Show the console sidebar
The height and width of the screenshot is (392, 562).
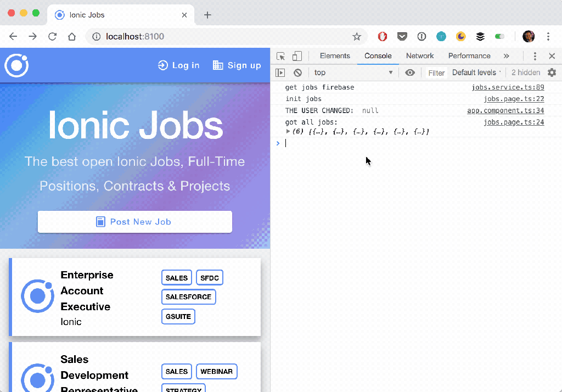tap(280, 73)
